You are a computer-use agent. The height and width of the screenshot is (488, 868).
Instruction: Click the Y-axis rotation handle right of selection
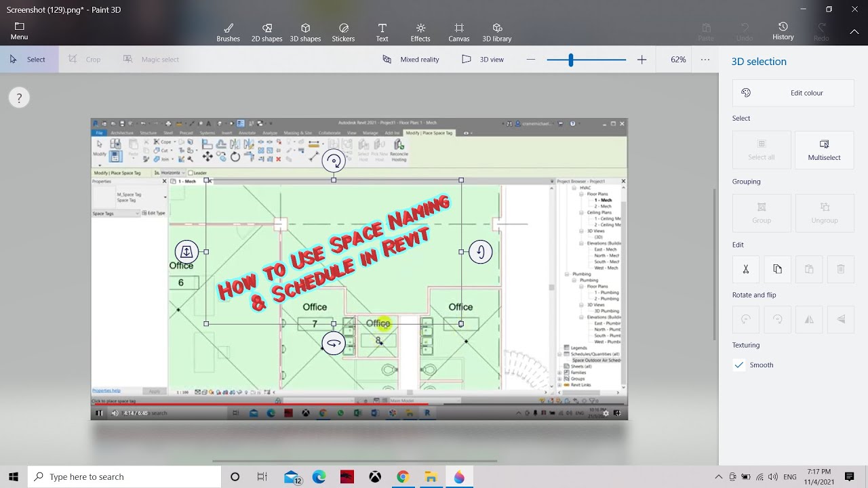pos(480,252)
